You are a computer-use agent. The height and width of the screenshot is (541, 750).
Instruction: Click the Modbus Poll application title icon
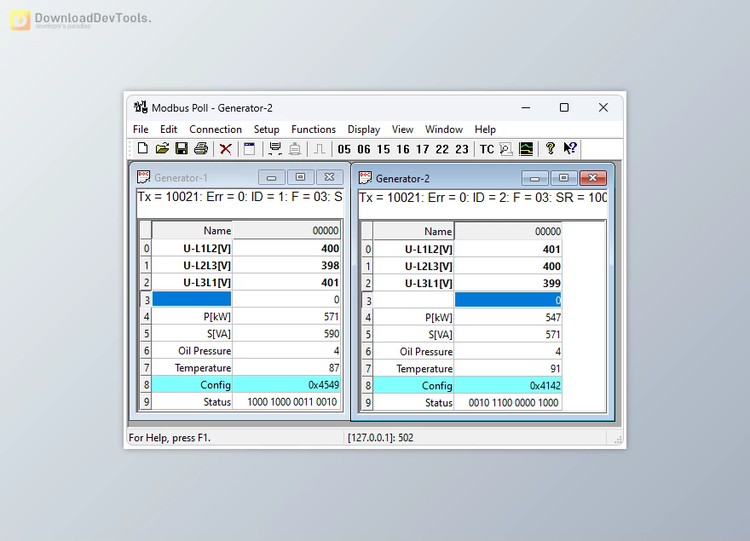tap(140, 107)
